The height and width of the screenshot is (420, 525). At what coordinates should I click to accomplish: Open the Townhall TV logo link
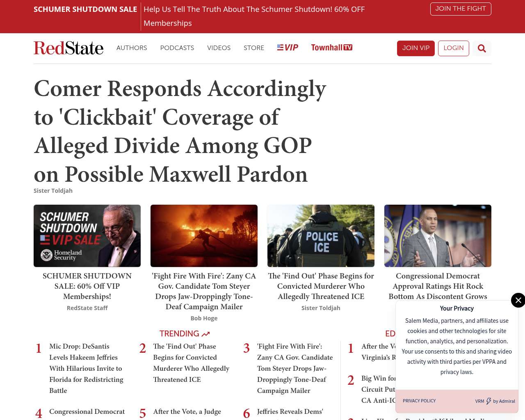coord(332,48)
